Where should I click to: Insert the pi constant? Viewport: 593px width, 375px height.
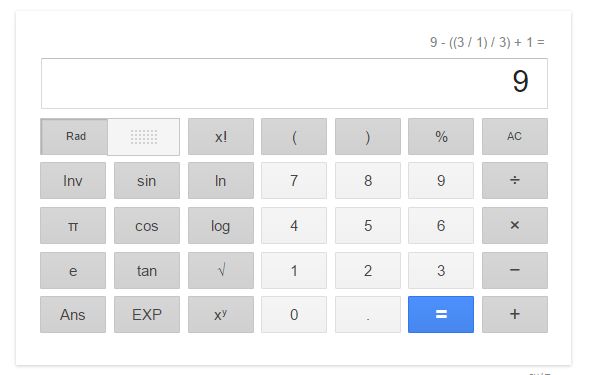coord(73,225)
